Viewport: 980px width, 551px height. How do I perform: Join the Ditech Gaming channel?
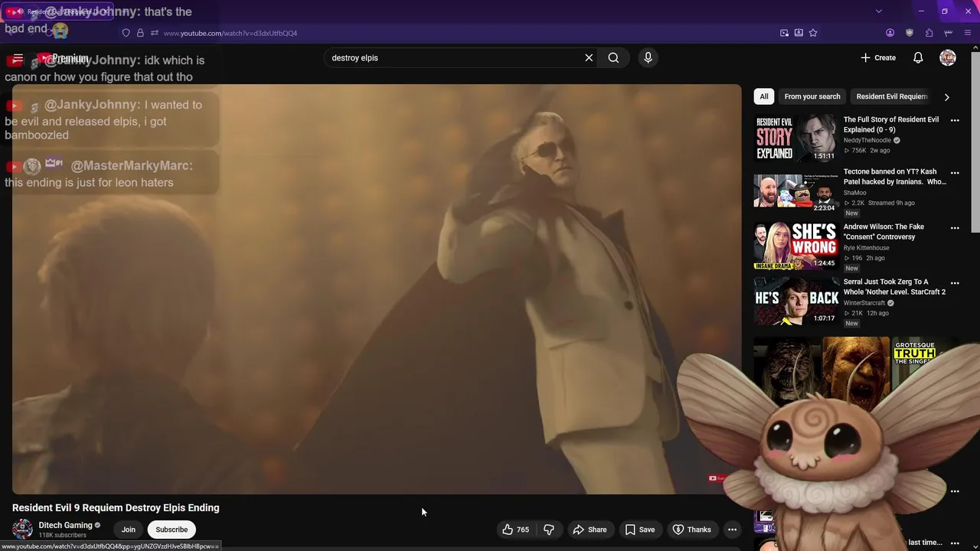pyautogui.click(x=128, y=530)
